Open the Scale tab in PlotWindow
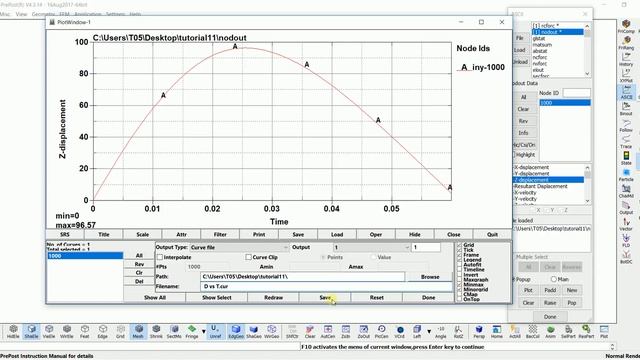Viewport: 640px width, 360px height. (x=142, y=234)
